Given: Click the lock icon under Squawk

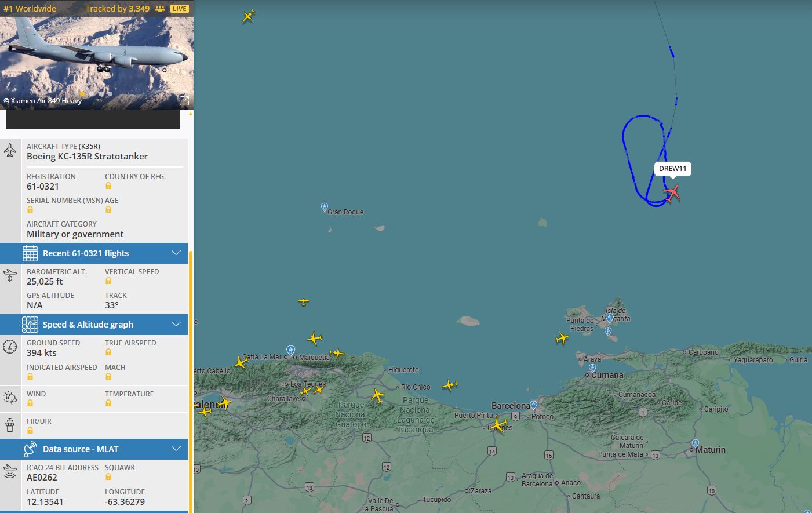Looking at the screenshot, I should [x=108, y=477].
